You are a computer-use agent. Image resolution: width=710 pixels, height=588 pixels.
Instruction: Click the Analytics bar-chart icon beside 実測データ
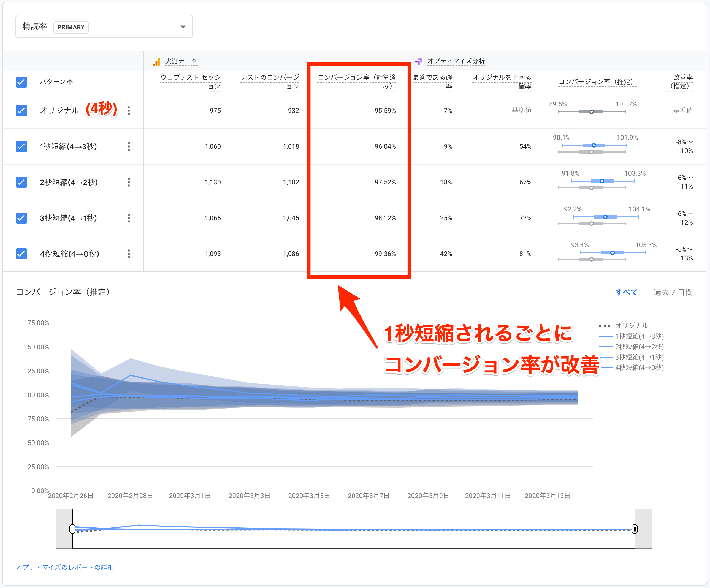pos(156,61)
